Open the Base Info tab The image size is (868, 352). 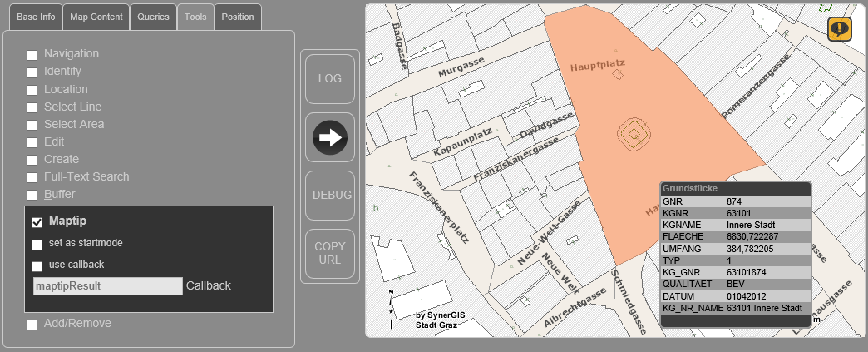pos(36,17)
